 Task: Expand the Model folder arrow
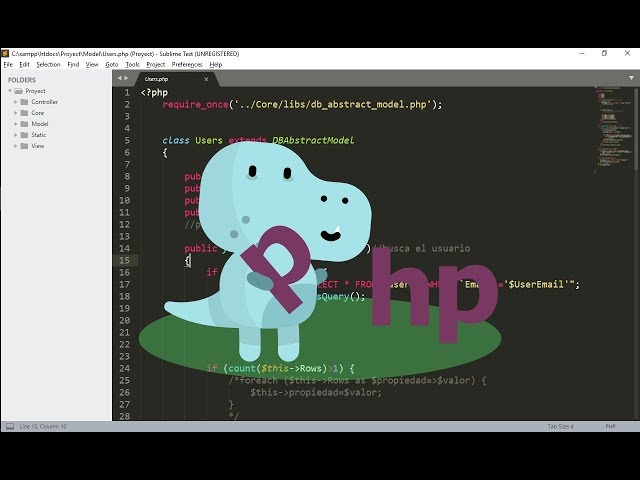[16, 124]
